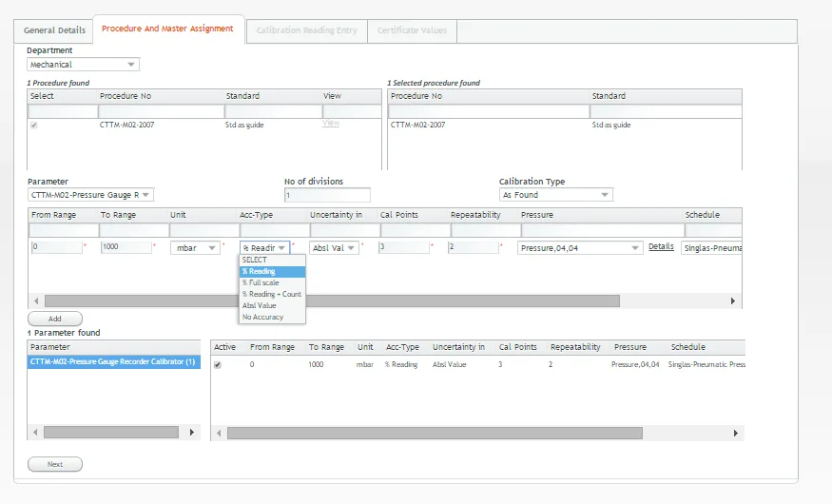Viewport: 832px width, 504px height.
Task: Click left arrow of range table scrollbar
Action: (36, 300)
